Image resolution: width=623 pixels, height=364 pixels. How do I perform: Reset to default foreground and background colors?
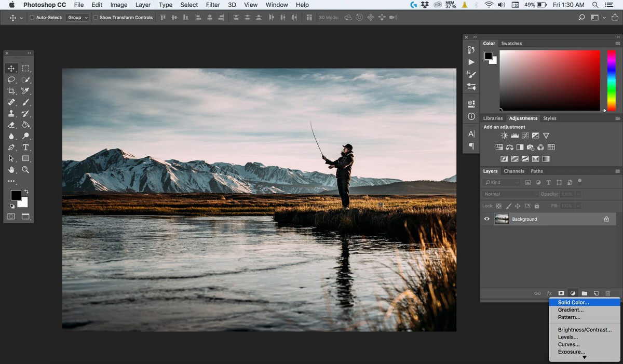12,206
